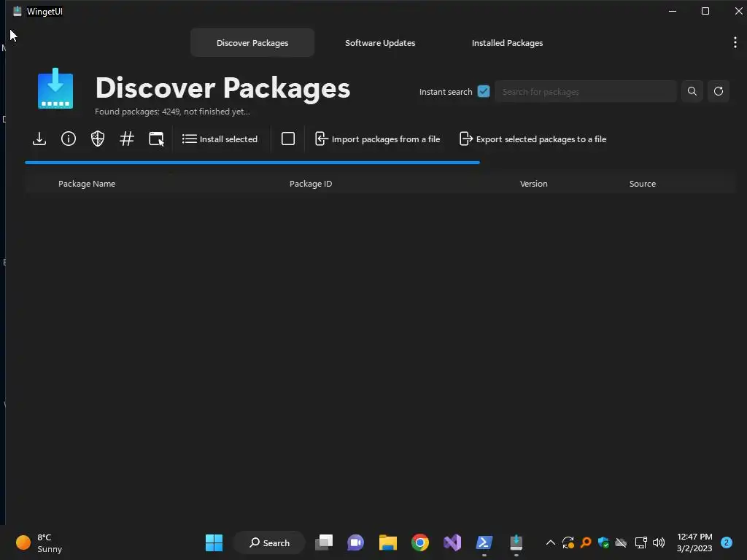Export selected packages to a file
The image size is (747, 560).
pyautogui.click(x=533, y=139)
